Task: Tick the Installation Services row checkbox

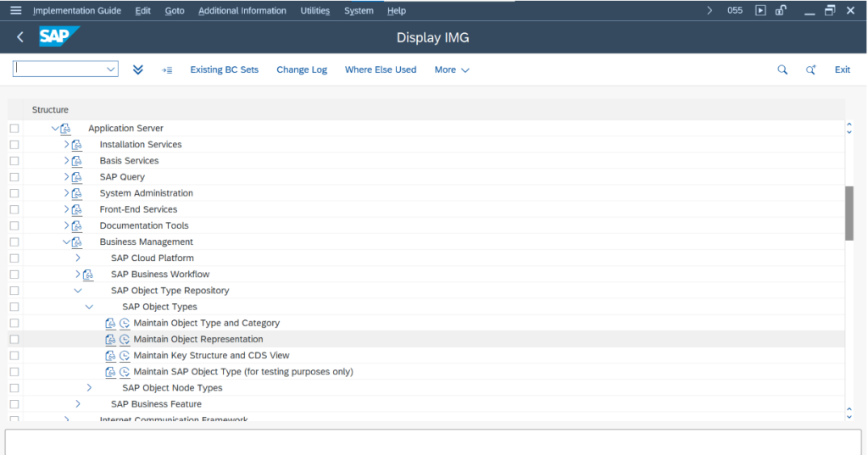Action: 14,145
